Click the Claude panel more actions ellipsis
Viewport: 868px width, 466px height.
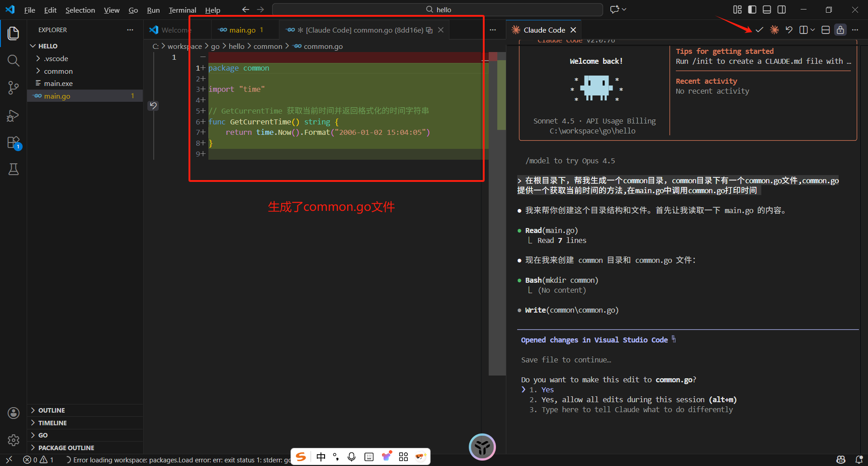point(855,30)
